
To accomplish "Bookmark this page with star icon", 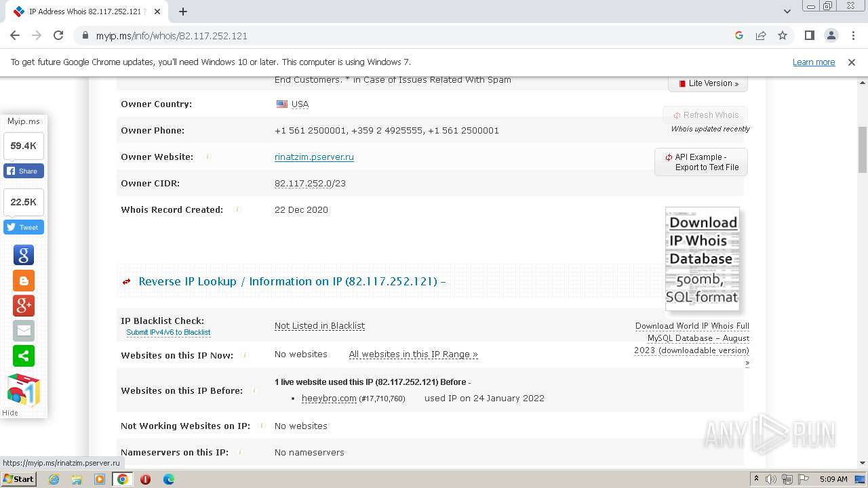I will tap(783, 35).
